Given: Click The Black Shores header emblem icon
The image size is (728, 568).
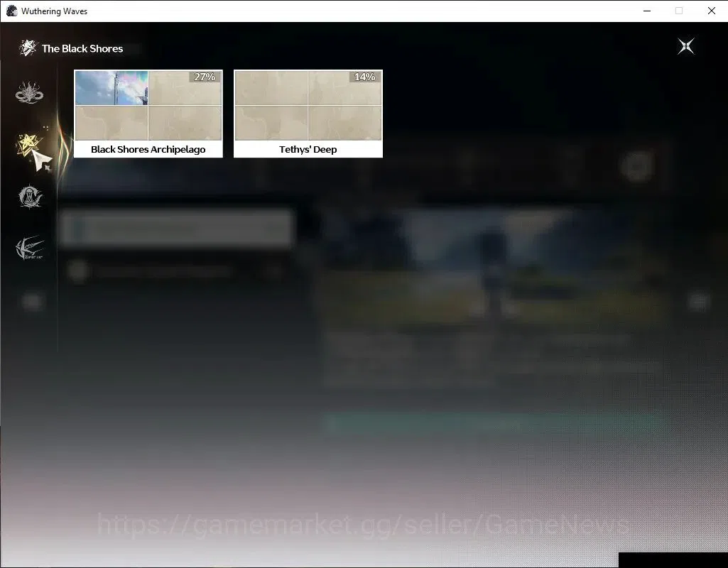Looking at the screenshot, I should click(28, 48).
